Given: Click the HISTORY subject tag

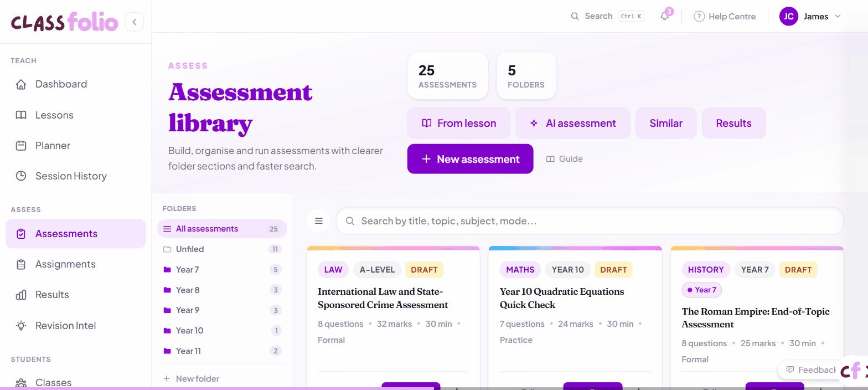Looking at the screenshot, I should (x=706, y=270).
